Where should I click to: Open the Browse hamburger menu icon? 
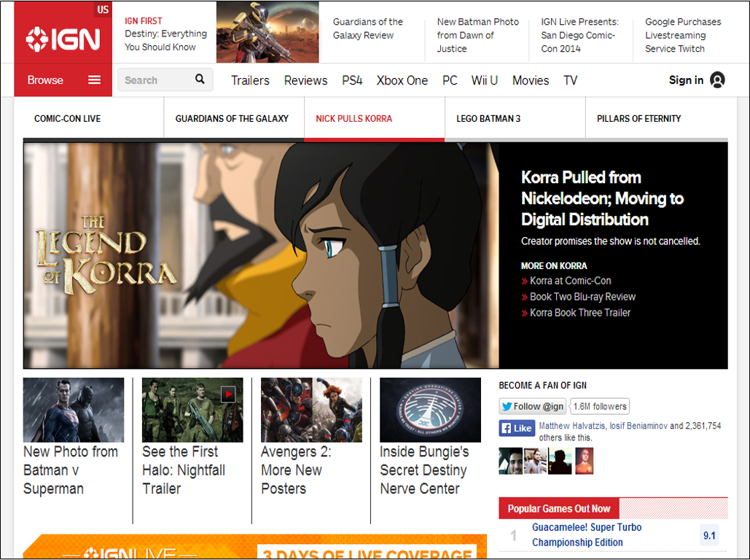tap(94, 80)
